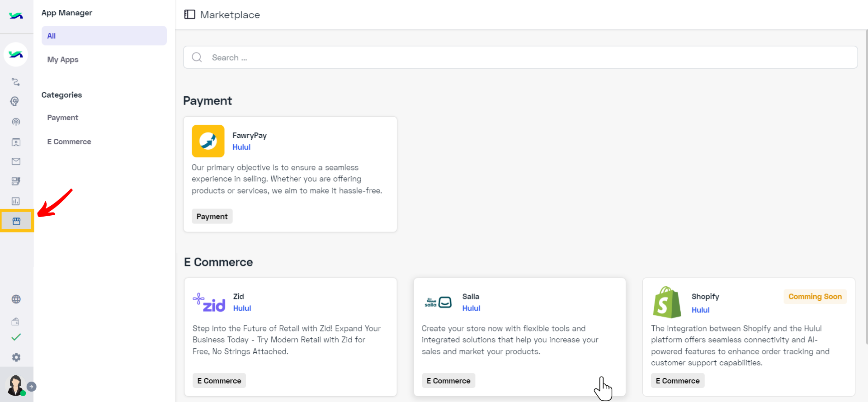Click the Salla app logo

[x=438, y=302]
